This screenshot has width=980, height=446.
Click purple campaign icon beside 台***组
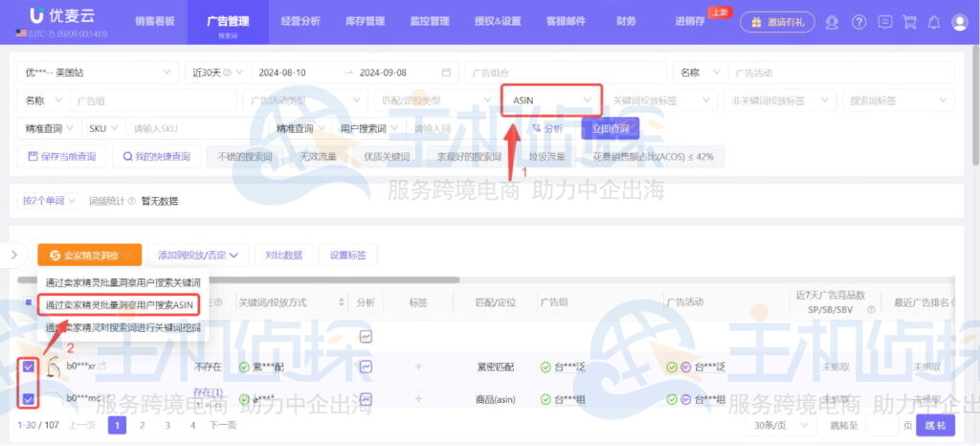click(685, 399)
